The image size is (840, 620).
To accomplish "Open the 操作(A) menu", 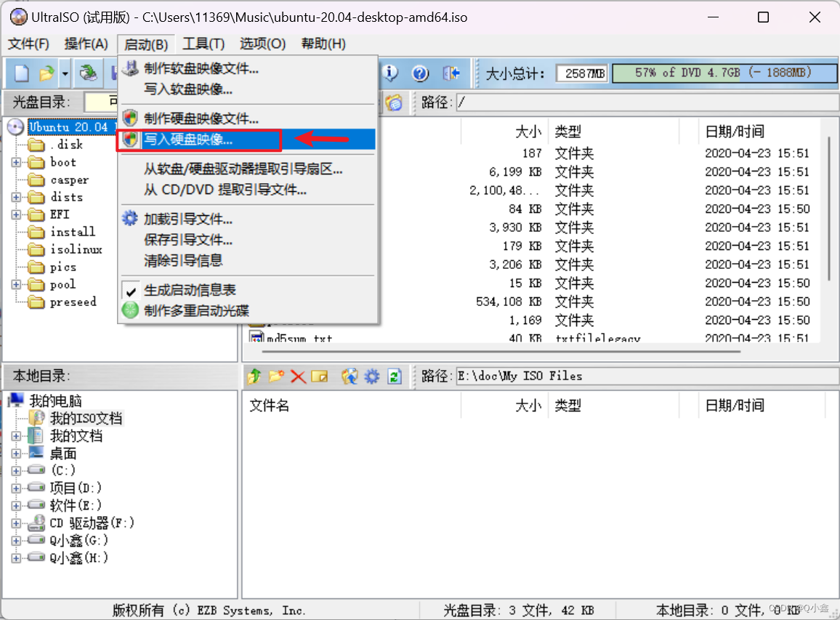I will [86, 44].
